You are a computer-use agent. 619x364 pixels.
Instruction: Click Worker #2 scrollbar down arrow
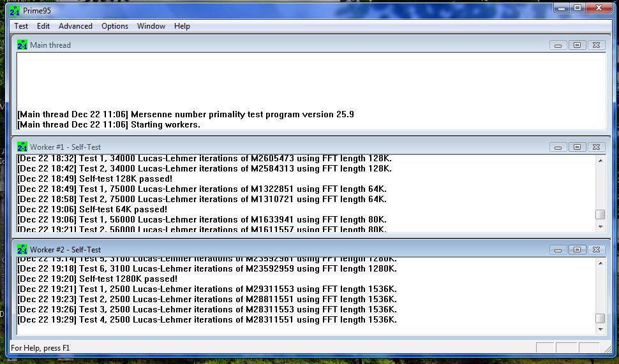pyautogui.click(x=600, y=330)
